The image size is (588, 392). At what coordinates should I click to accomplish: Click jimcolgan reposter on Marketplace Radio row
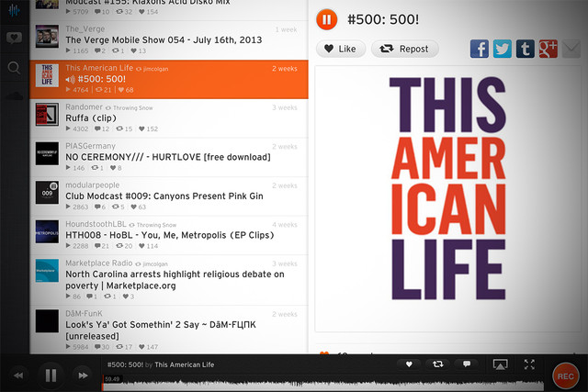155,263
